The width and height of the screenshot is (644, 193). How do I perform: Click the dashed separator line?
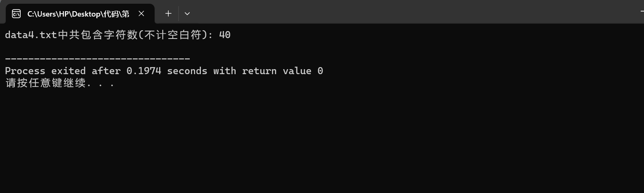point(98,59)
